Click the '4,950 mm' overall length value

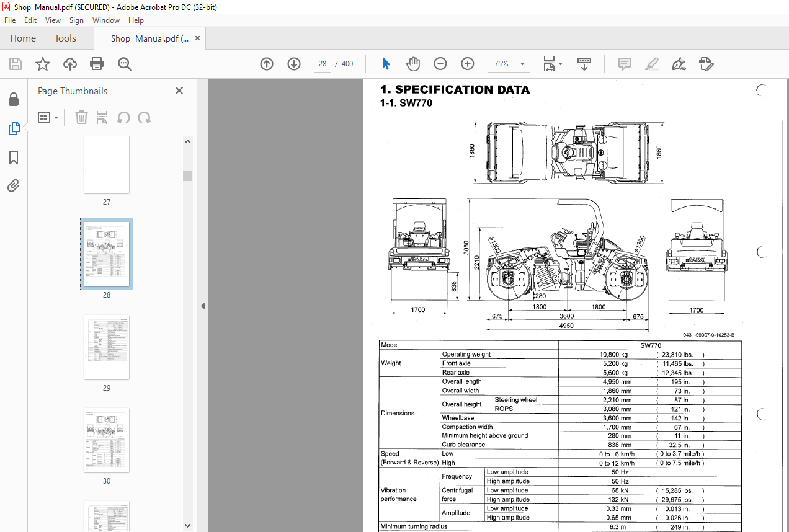pyautogui.click(x=617, y=382)
